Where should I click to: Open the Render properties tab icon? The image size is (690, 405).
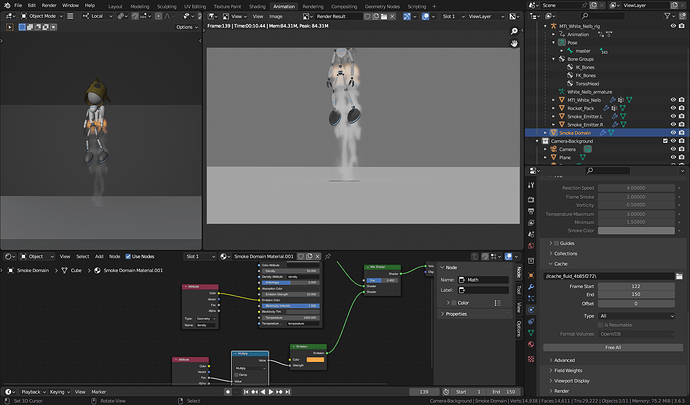(x=531, y=200)
